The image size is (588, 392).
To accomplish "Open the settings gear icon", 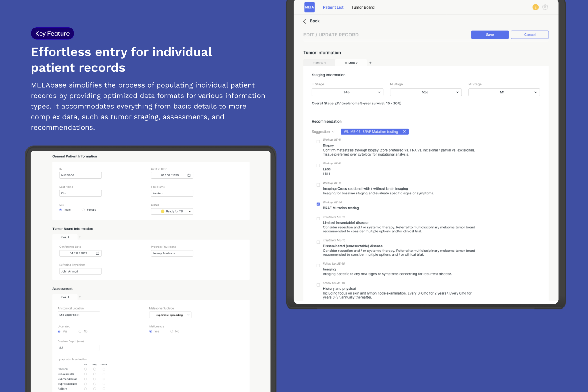I will [x=545, y=7].
